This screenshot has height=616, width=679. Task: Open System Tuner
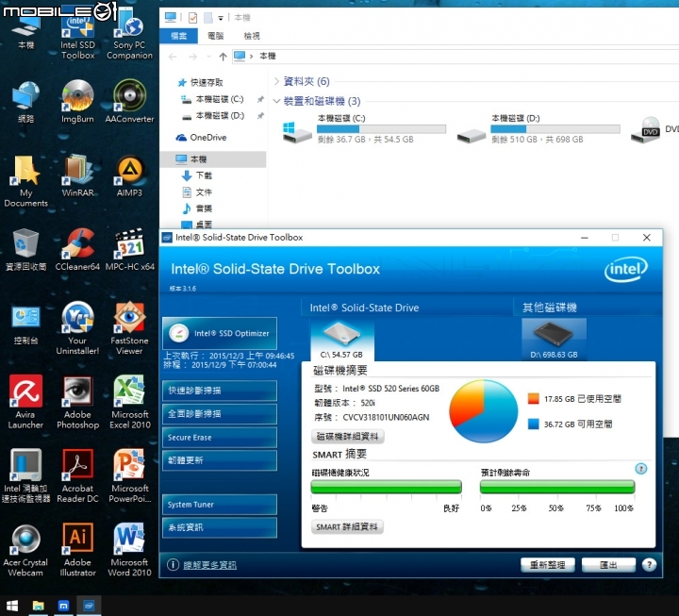tap(220, 505)
